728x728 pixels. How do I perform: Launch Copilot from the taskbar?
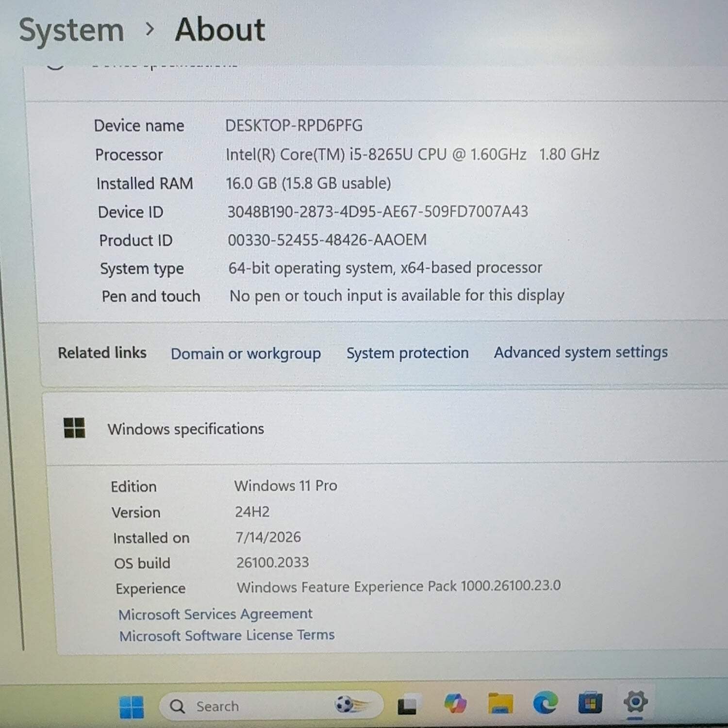[455, 703]
